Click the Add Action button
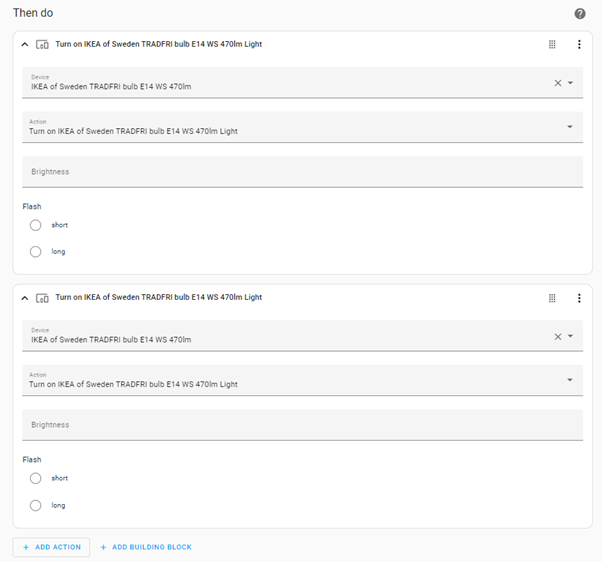Screen dimensions: 602x562 [x=51, y=547]
